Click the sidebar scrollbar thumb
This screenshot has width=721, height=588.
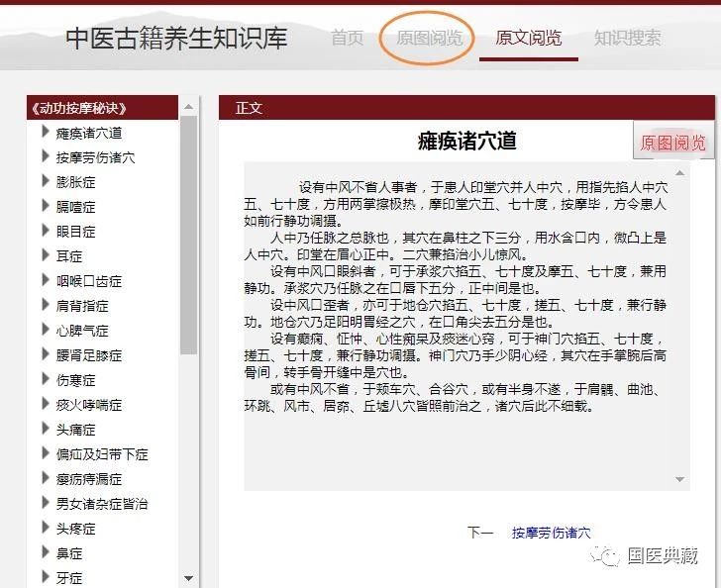click(188, 236)
